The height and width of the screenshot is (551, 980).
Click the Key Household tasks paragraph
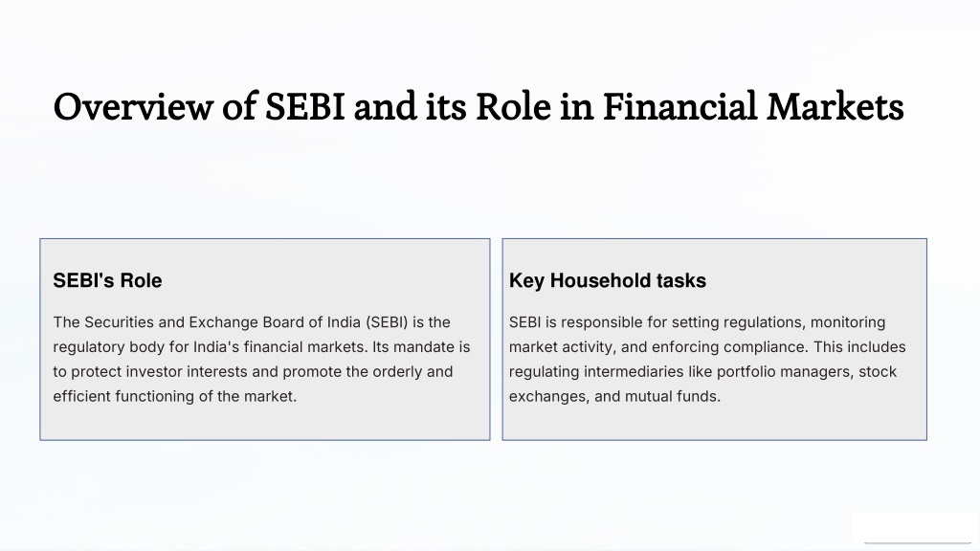707,360
